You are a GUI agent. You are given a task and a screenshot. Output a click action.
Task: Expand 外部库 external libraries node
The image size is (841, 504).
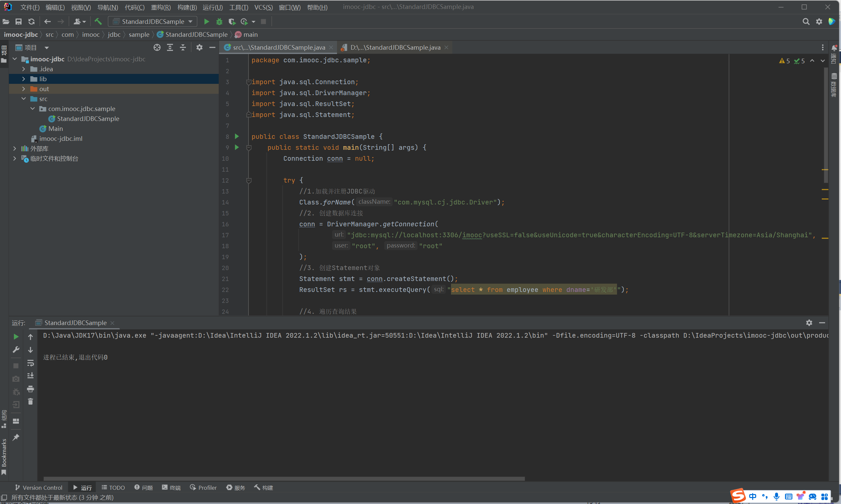coord(15,148)
